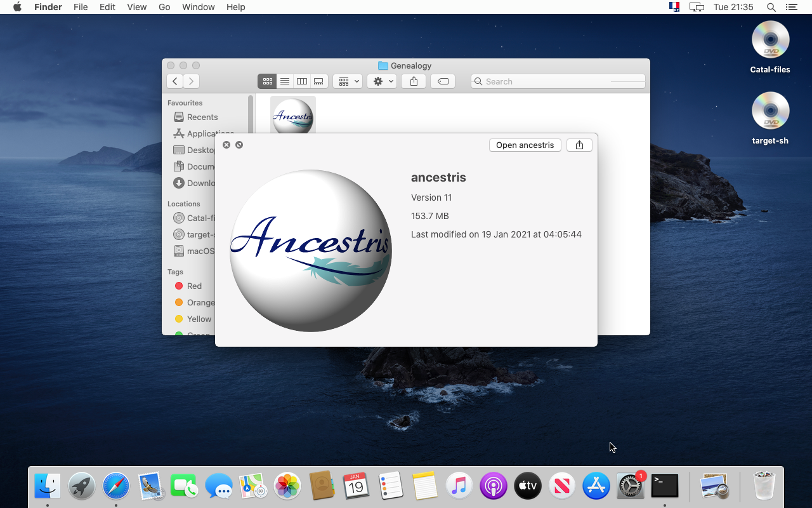Open Downloads in Finder sidebar
This screenshot has height=508, width=812.
[x=193, y=183]
